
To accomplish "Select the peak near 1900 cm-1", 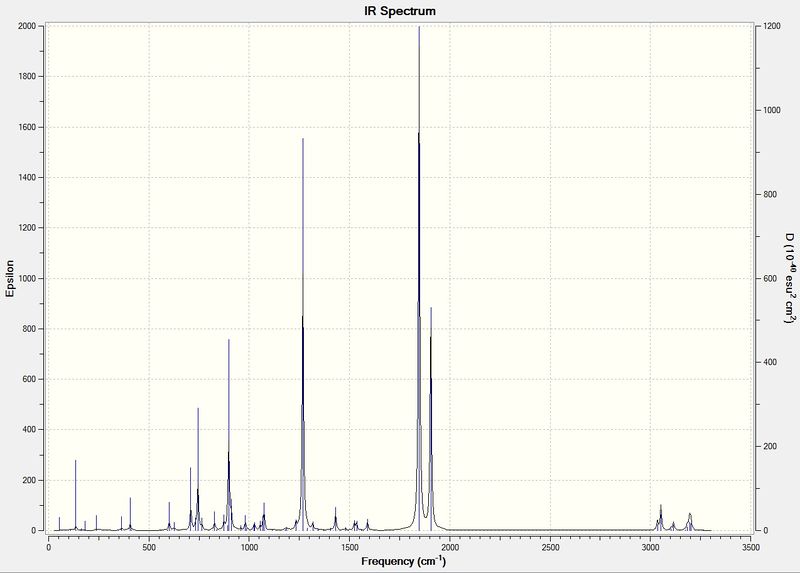I will [431, 418].
